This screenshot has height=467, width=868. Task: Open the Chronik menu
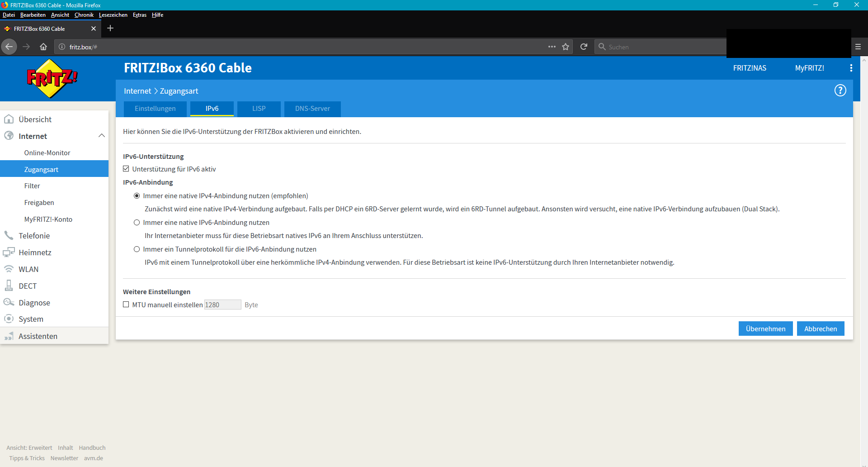pyautogui.click(x=84, y=15)
